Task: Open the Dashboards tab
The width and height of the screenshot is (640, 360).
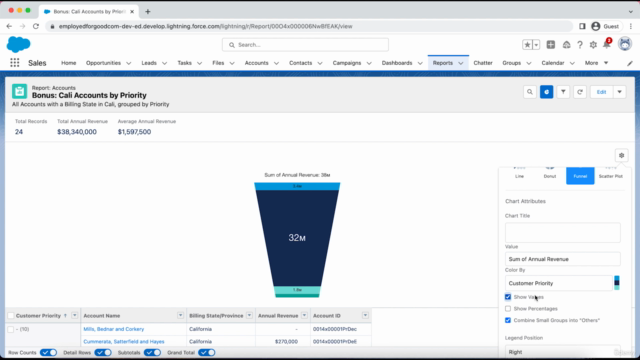Action: [x=397, y=63]
